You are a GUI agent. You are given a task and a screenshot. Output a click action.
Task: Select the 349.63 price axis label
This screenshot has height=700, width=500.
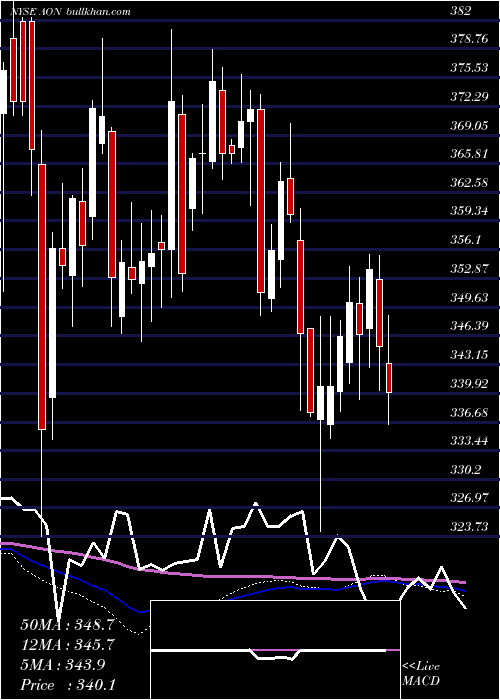pos(469,298)
